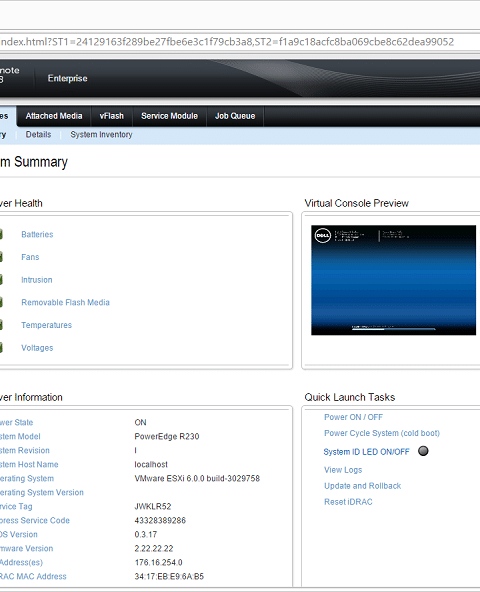The width and height of the screenshot is (480, 592).
Task: Click IP address value 176.16.254.0
Action: click(x=159, y=563)
